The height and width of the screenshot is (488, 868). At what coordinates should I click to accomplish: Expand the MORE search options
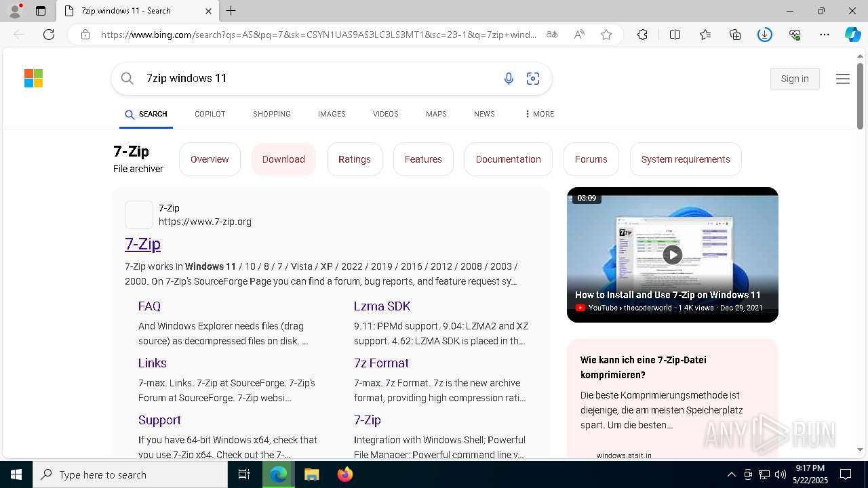click(539, 114)
